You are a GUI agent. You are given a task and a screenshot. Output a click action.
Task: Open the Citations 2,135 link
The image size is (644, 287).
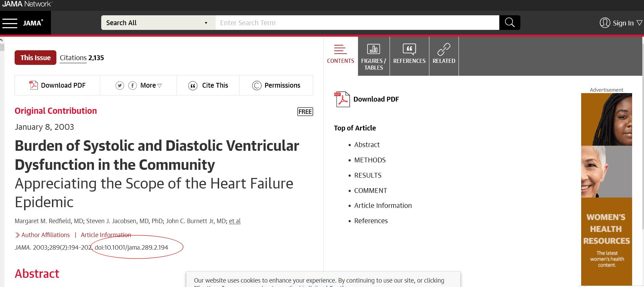pyautogui.click(x=82, y=58)
